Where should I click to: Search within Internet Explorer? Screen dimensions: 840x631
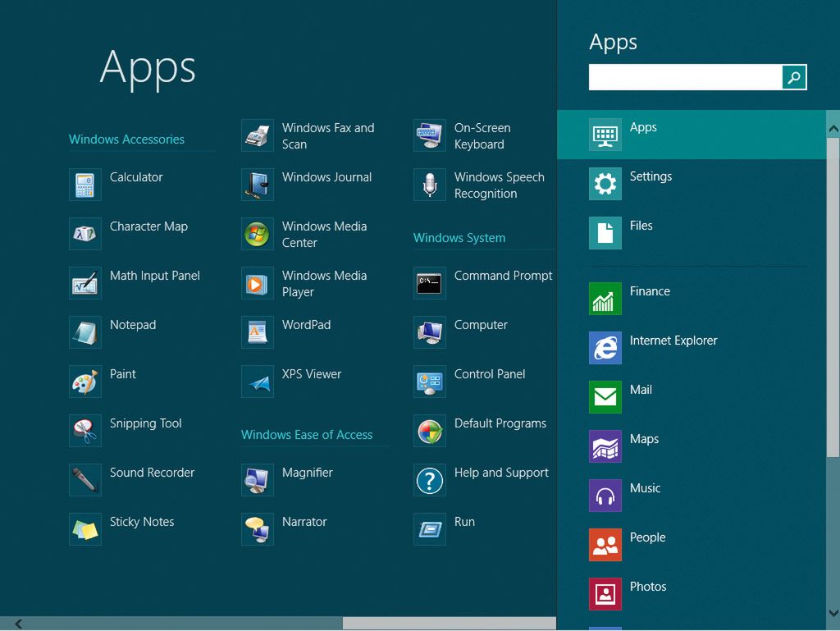pyautogui.click(x=692, y=348)
